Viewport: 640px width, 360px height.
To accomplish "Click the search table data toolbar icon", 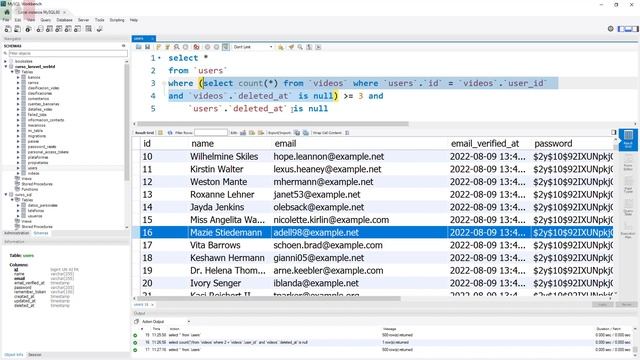I will (x=89, y=29).
